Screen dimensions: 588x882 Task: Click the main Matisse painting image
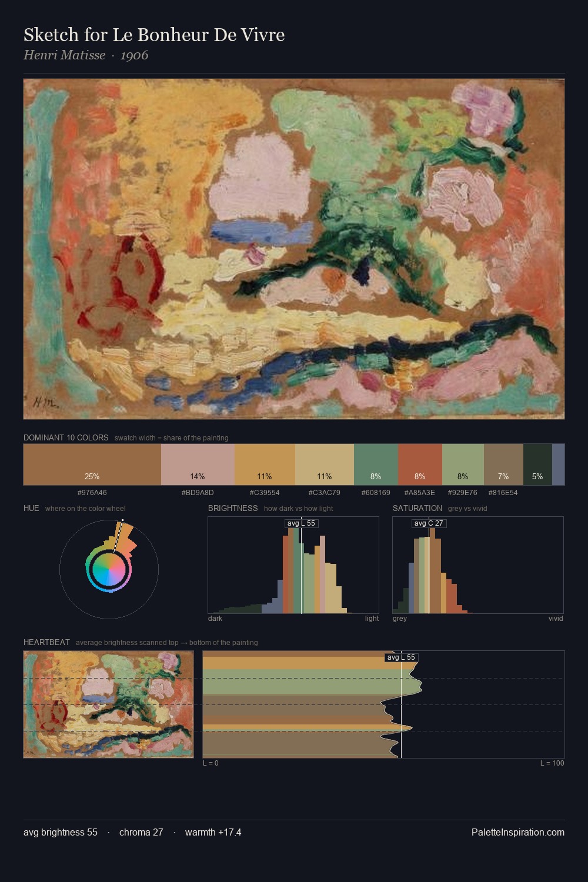[294, 249]
